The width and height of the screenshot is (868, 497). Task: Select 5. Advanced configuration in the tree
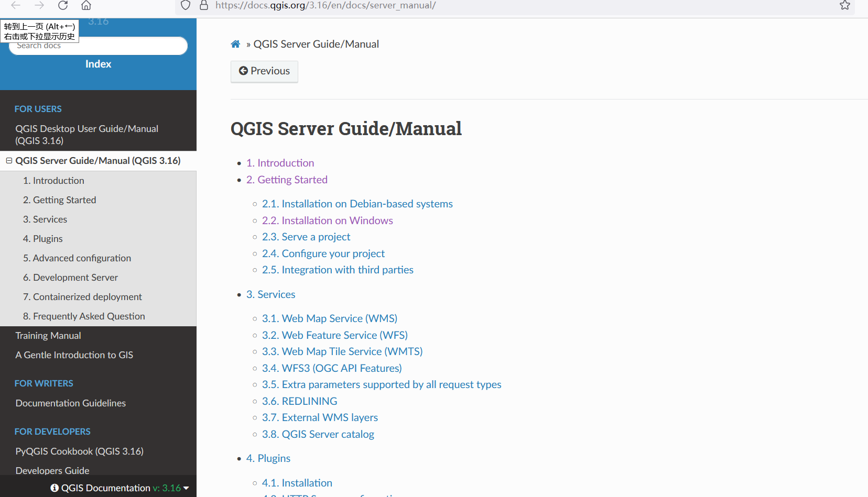click(77, 258)
